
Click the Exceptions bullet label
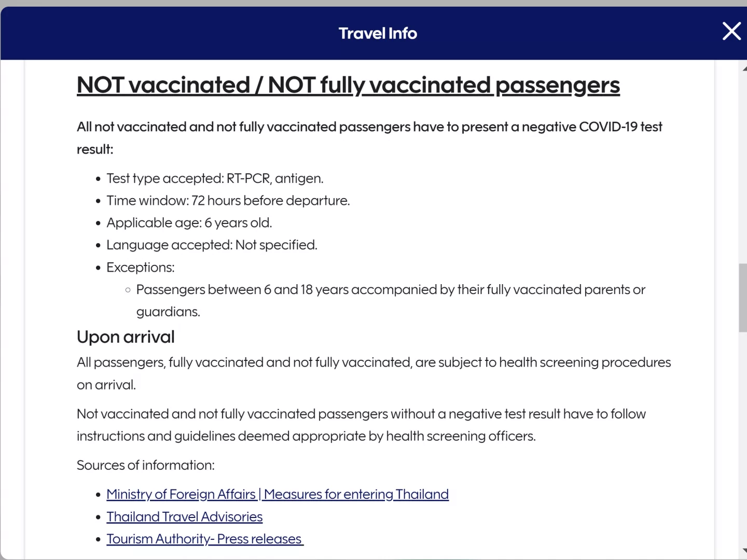141,268
